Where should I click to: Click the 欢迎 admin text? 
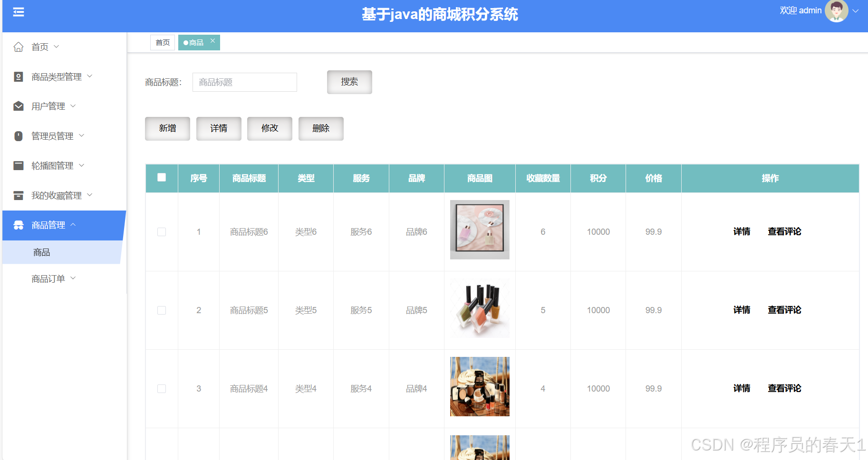(800, 10)
